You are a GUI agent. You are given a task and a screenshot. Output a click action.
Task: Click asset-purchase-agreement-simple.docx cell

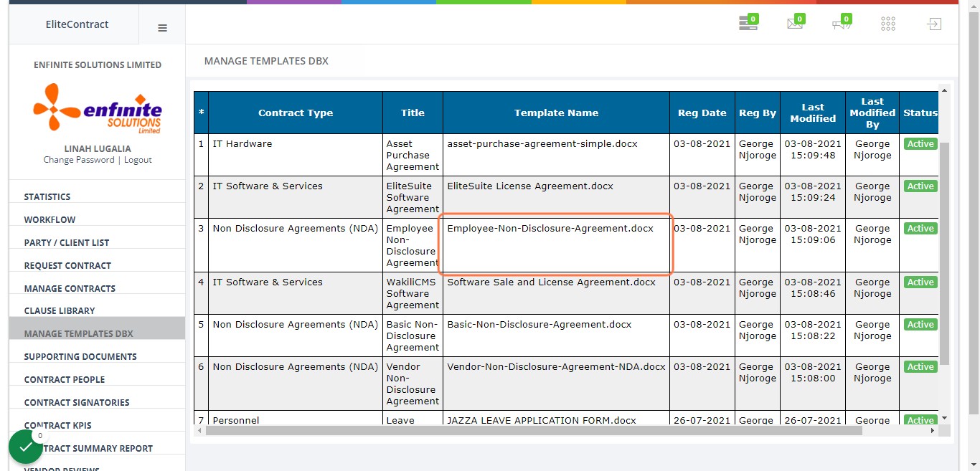coord(556,155)
